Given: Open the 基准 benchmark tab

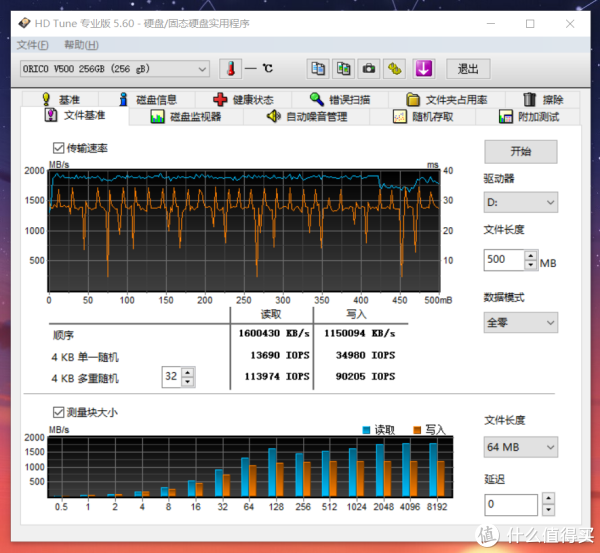Looking at the screenshot, I should click(61, 100).
